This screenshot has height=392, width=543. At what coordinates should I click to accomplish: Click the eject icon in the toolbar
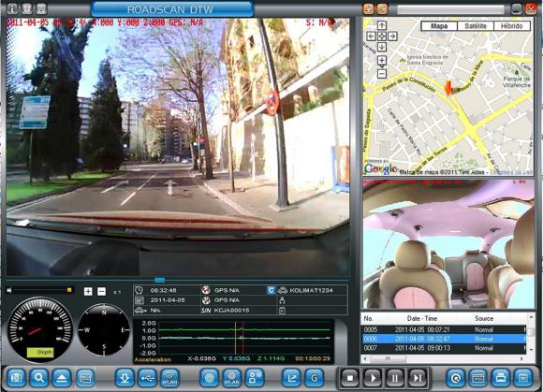pos(62,377)
